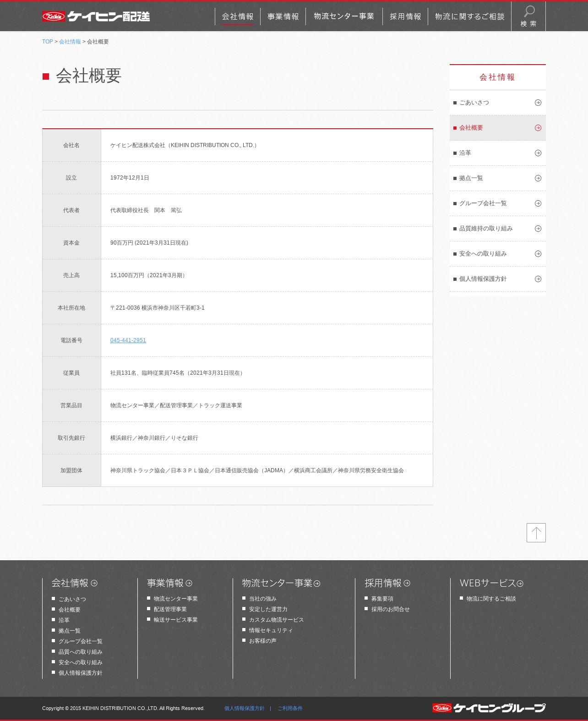Image resolution: width=588 pixels, height=721 pixels.
Task: Click footer link 配送管理事業
Action: pos(170,609)
